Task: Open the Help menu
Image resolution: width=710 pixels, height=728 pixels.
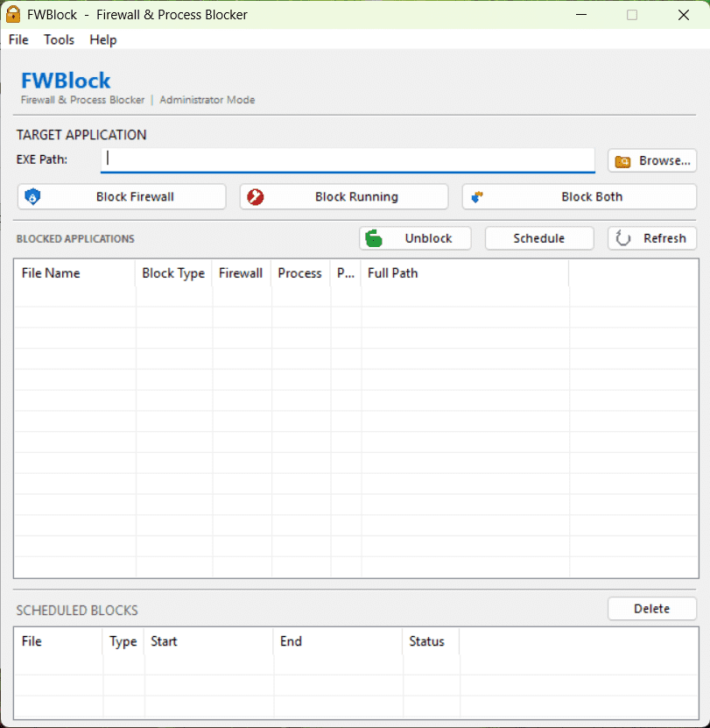Action: pyautogui.click(x=103, y=39)
